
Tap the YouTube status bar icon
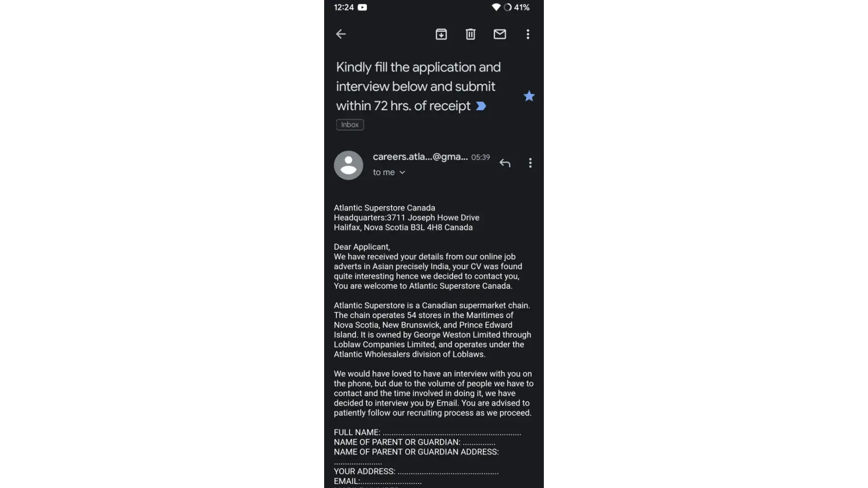coord(362,7)
